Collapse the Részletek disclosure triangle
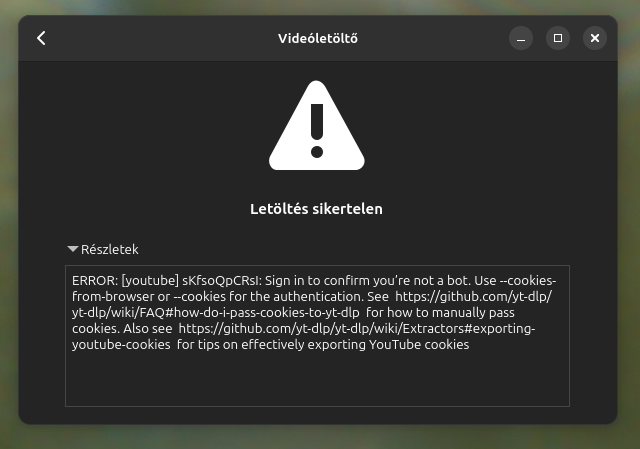The image size is (640, 449). [73, 249]
